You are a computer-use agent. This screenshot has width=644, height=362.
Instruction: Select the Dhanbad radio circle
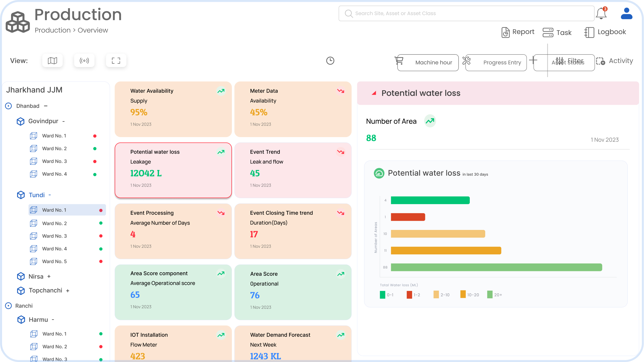[x=8, y=106]
